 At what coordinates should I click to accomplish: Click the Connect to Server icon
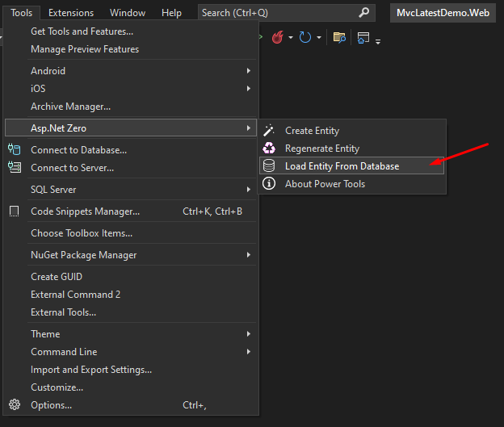[x=15, y=167]
